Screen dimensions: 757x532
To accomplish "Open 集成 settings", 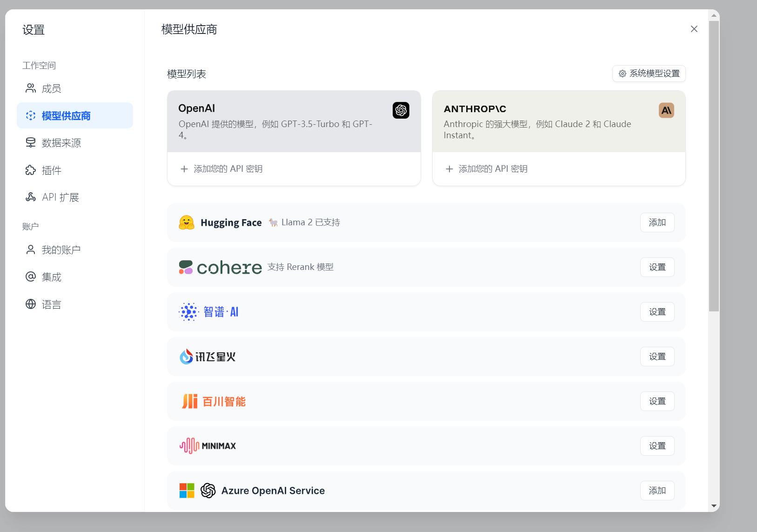I will pyautogui.click(x=75, y=277).
